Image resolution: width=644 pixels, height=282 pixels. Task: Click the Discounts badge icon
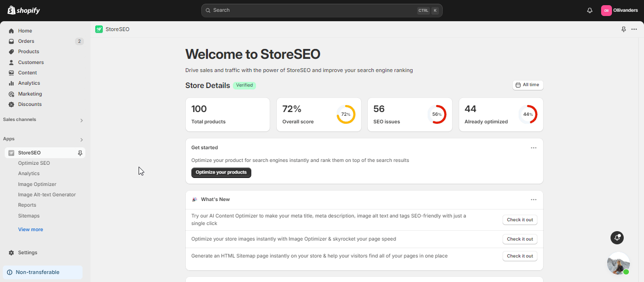coord(11,105)
